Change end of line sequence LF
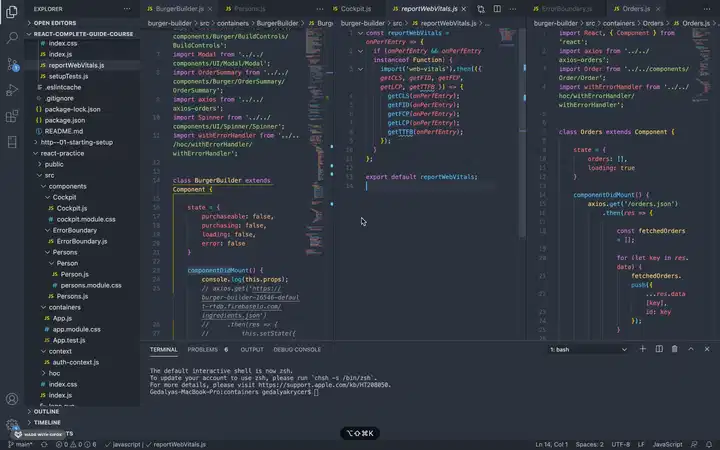Viewport: 720px width, 450px height. (641, 444)
